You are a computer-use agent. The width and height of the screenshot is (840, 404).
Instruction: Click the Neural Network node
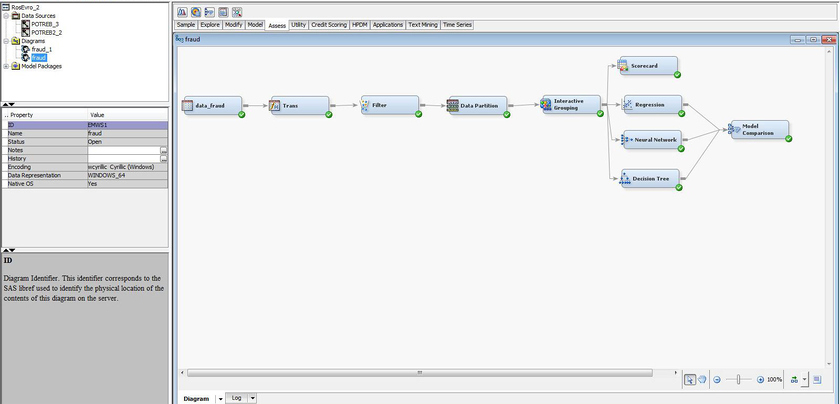point(650,140)
